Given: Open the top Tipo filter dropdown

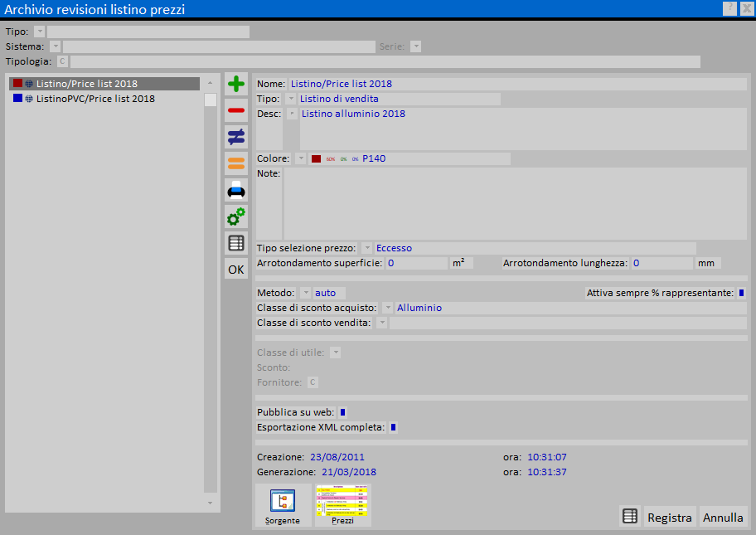Looking at the screenshot, I should pyautogui.click(x=40, y=32).
